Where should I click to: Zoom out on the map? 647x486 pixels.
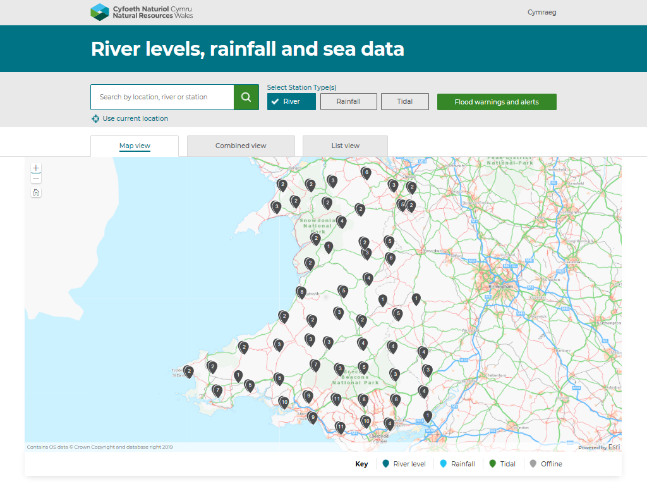tap(36, 178)
